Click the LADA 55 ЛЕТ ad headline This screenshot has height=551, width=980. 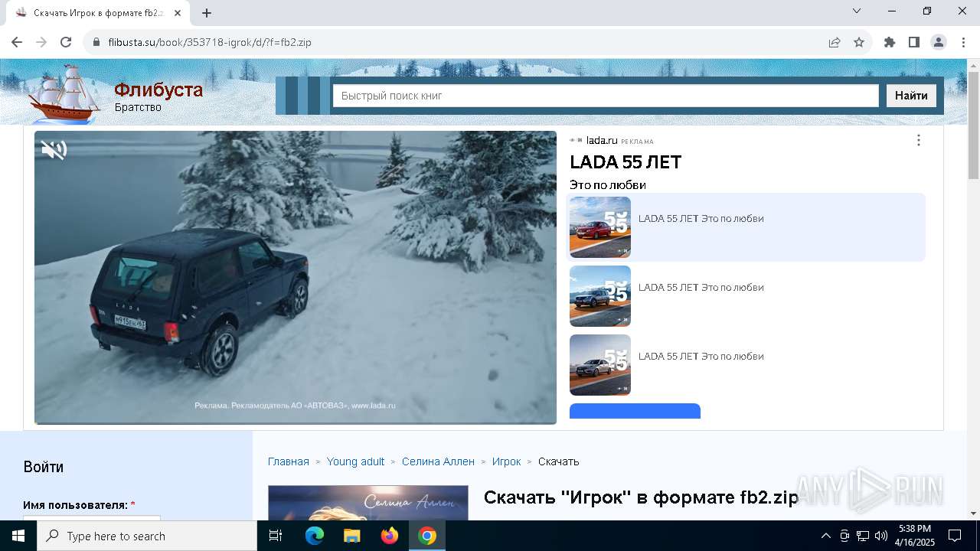(x=626, y=162)
